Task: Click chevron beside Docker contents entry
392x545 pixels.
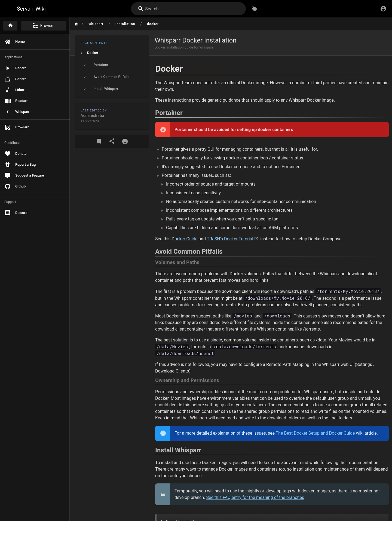Action: click(x=82, y=53)
